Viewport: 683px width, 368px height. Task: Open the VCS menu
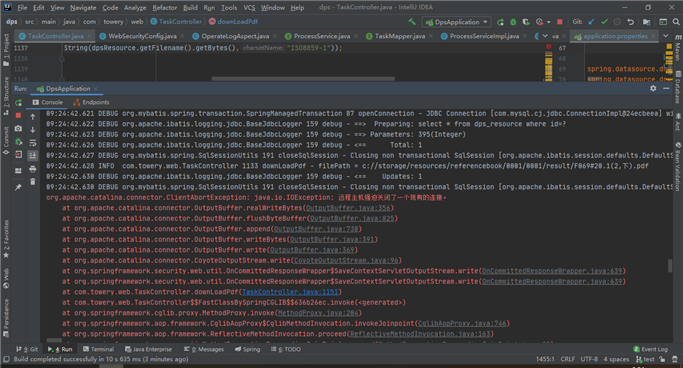(249, 7)
